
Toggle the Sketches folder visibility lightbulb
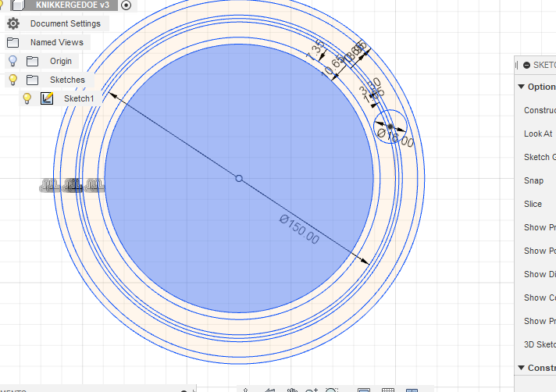(x=12, y=80)
